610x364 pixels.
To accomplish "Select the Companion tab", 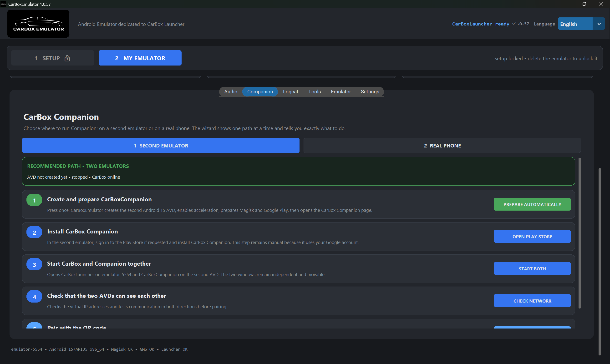I will (260, 92).
